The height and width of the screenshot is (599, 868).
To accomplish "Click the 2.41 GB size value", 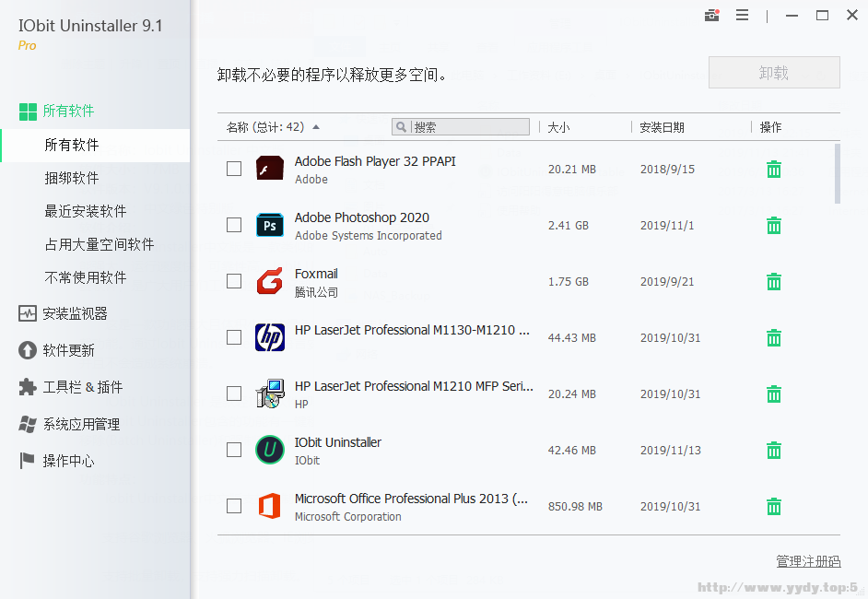I will click(x=568, y=226).
